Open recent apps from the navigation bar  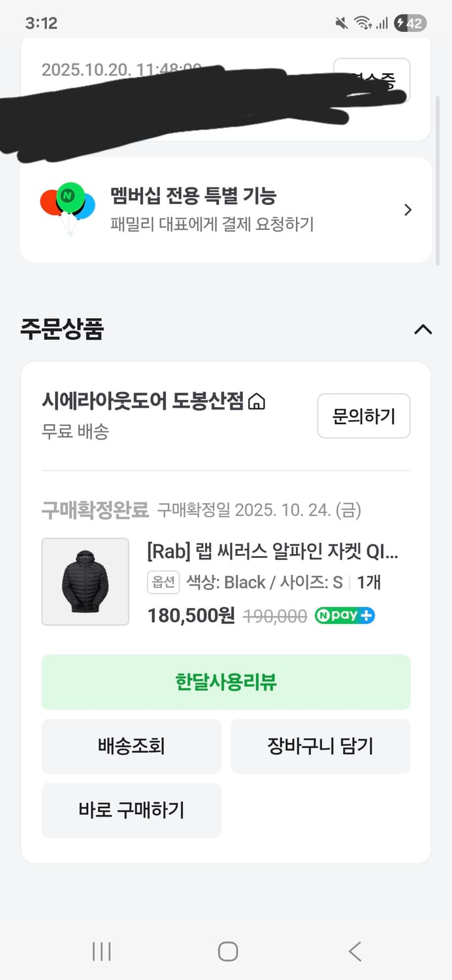(x=101, y=953)
